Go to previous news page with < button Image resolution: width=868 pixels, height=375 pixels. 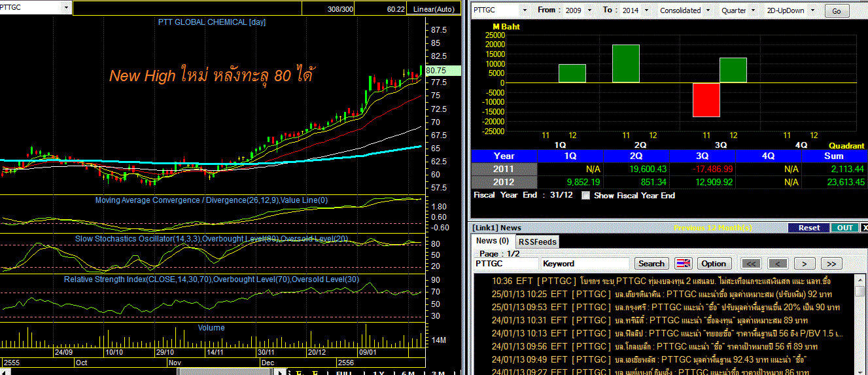777,263
